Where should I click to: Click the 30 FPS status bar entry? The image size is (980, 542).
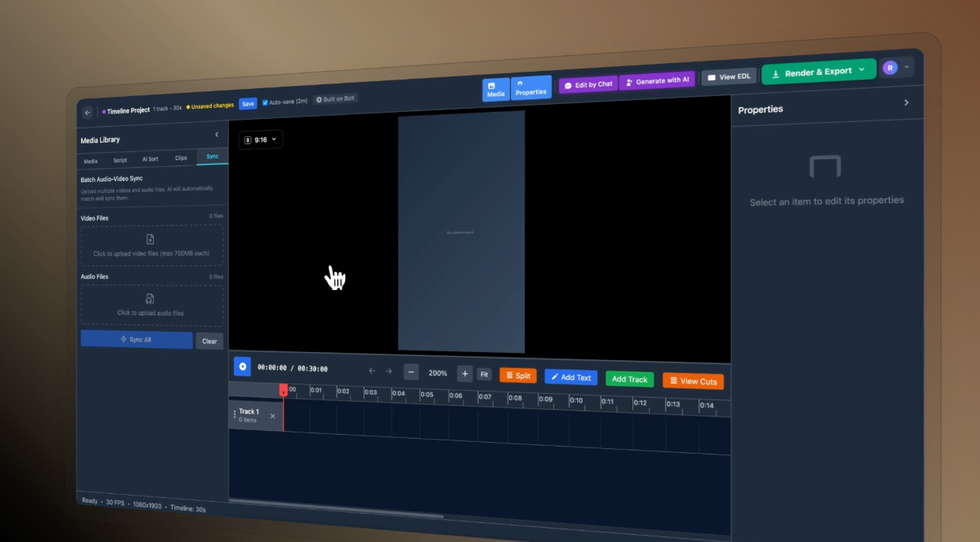tap(114, 502)
